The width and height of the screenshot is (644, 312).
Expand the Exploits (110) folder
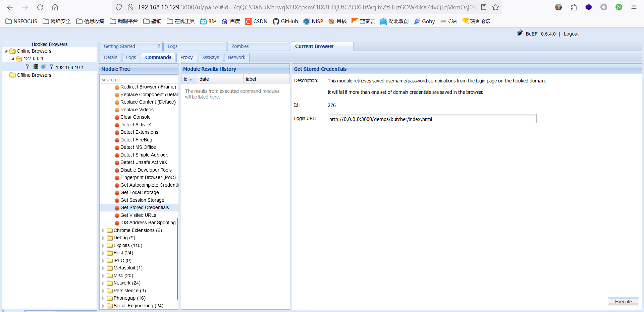103,245
